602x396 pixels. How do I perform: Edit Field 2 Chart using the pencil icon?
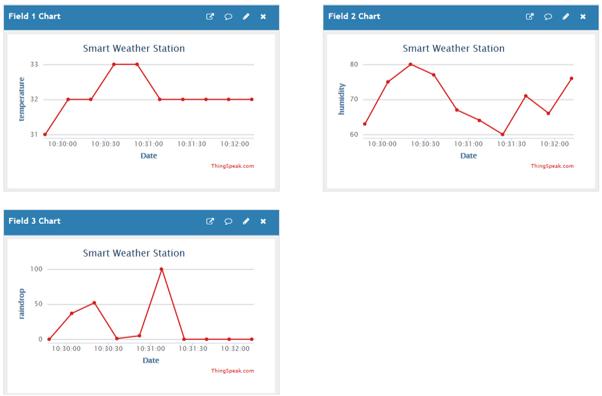tap(566, 17)
